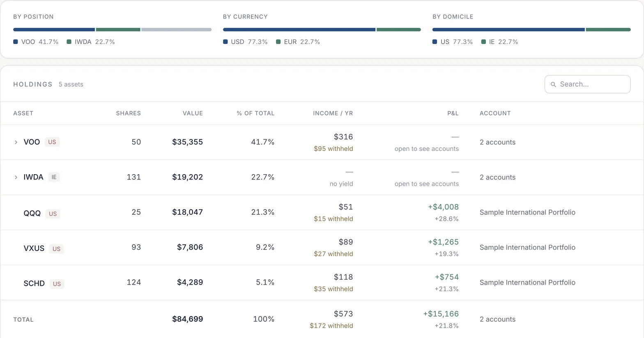
Task: Select the VXUS ticker name
Action: tap(34, 248)
